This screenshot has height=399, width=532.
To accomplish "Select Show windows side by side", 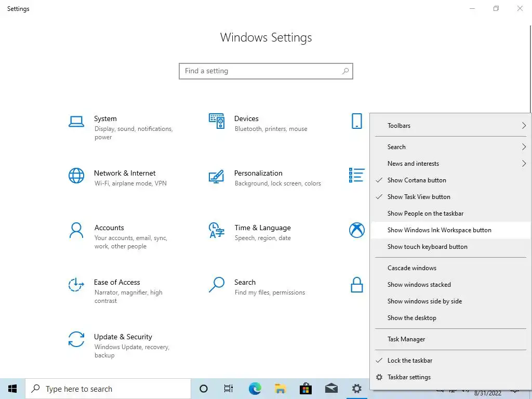I will click(x=450, y=301).
